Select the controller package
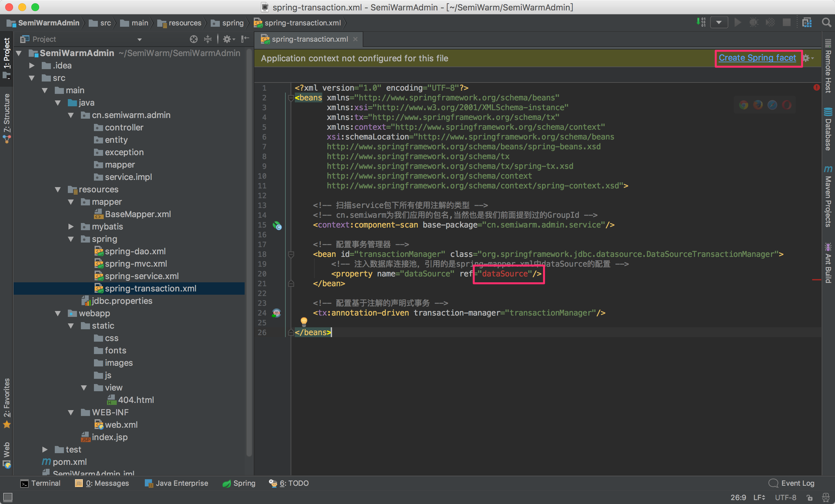835x504 pixels. pyautogui.click(x=119, y=127)
